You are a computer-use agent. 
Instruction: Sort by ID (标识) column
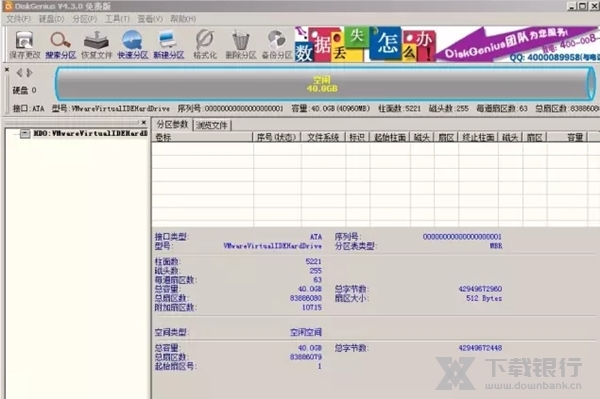point(357,137)
